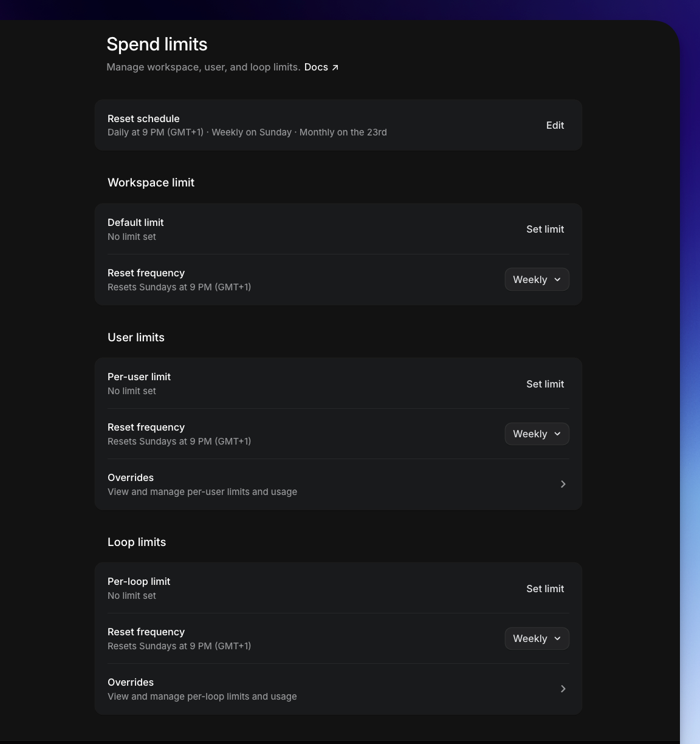
Task: Click 'Manage workspace, user, and loop limits.' text
Action: pos(204,67)
